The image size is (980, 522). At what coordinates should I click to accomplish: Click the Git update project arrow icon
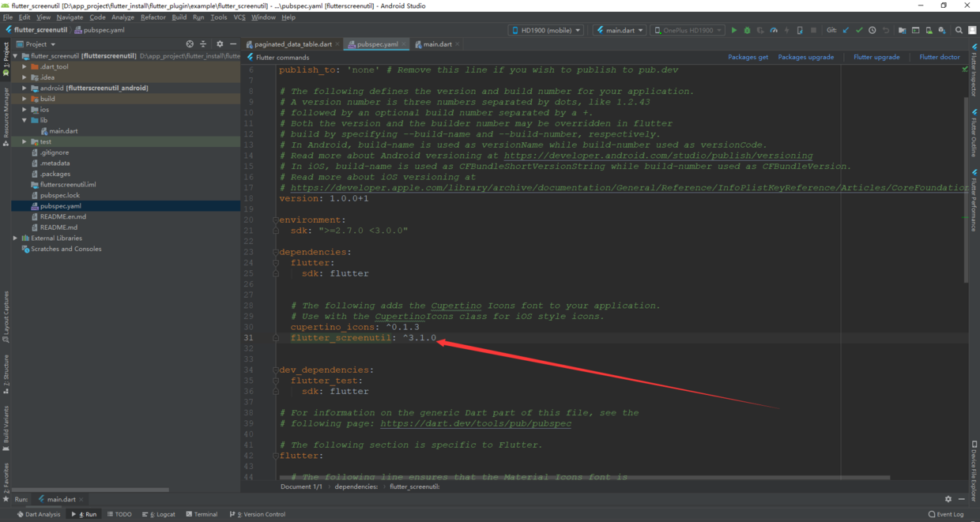coord(846,30)
